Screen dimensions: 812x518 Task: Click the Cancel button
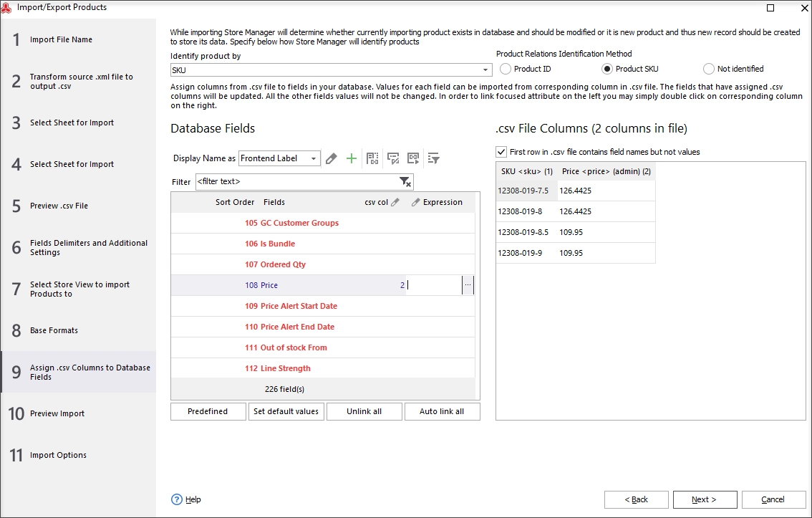coord(773,499)
